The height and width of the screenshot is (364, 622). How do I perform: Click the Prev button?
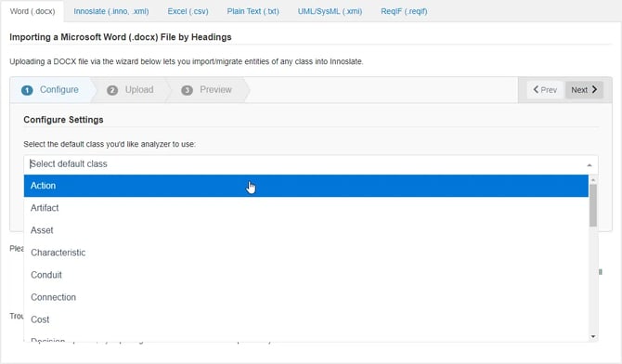tap(545, 90)
